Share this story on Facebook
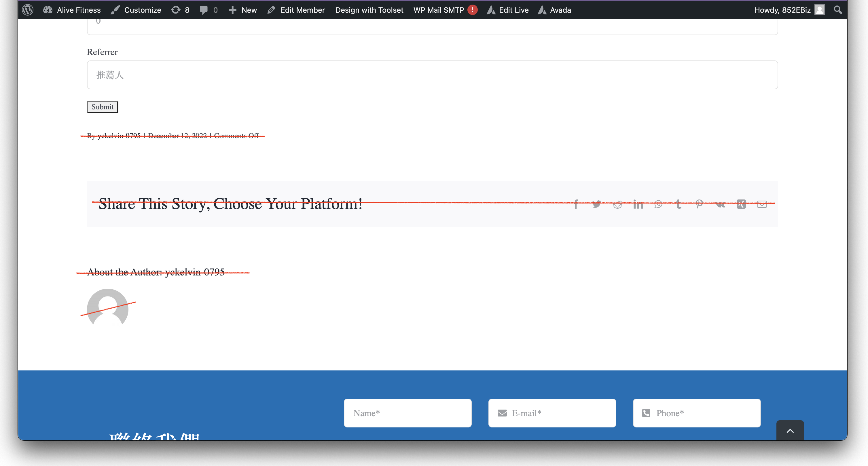Viewport: 868px width, 466px height. (576, 204)
